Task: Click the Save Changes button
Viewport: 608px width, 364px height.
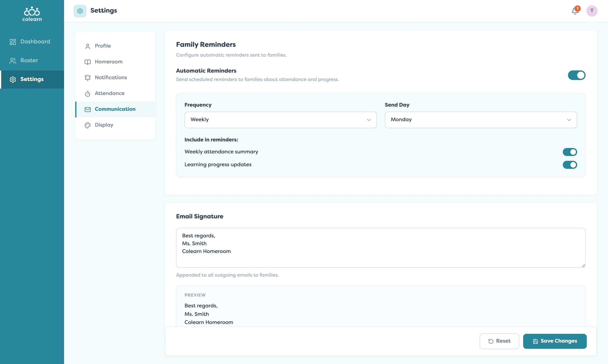Action: coord(555,341)
